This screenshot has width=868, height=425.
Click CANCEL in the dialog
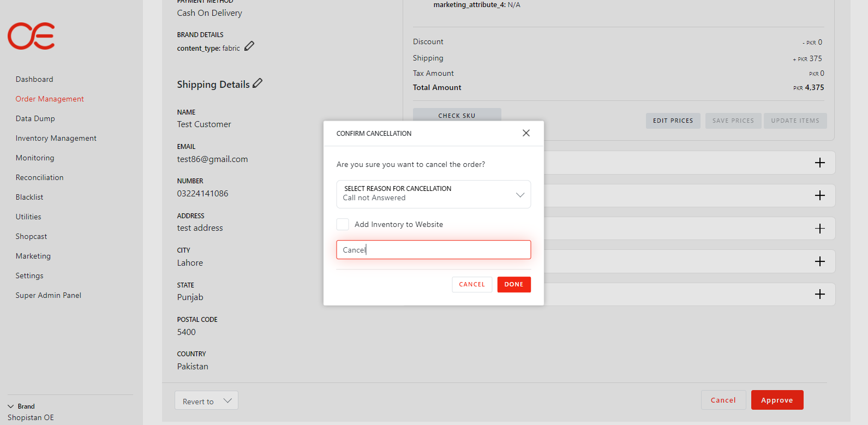[x=471, y=284]
